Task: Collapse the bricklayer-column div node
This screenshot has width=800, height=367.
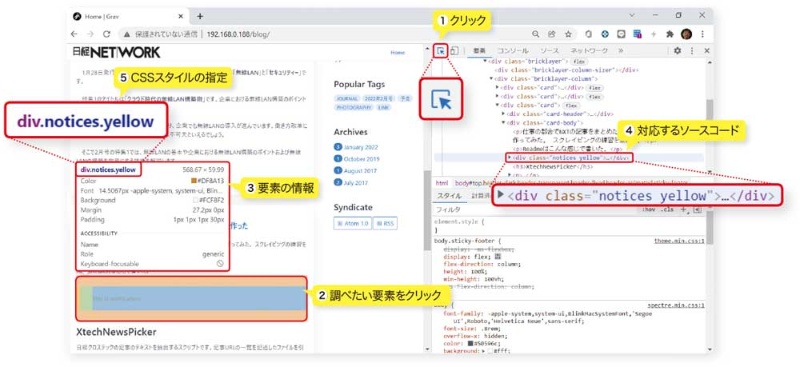Action: 491,79
